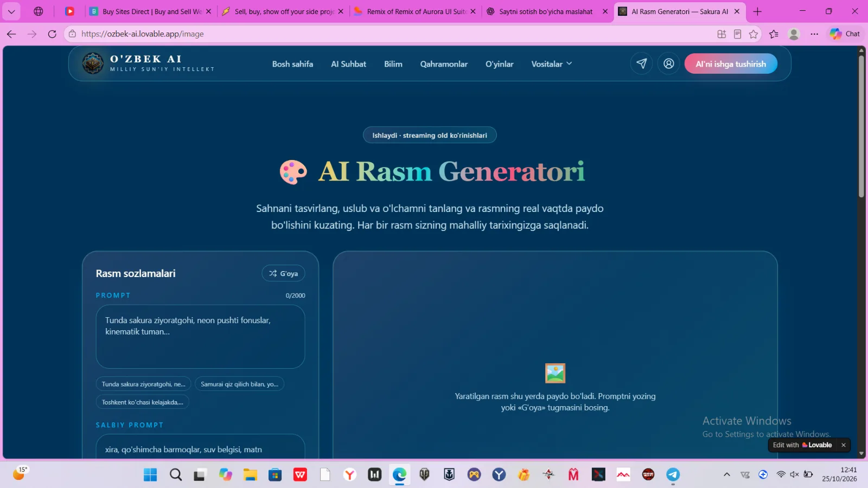This screenshot has width=868, height=488.
Task: Click the Edit with Lovable link
Action: coord(802,445)
